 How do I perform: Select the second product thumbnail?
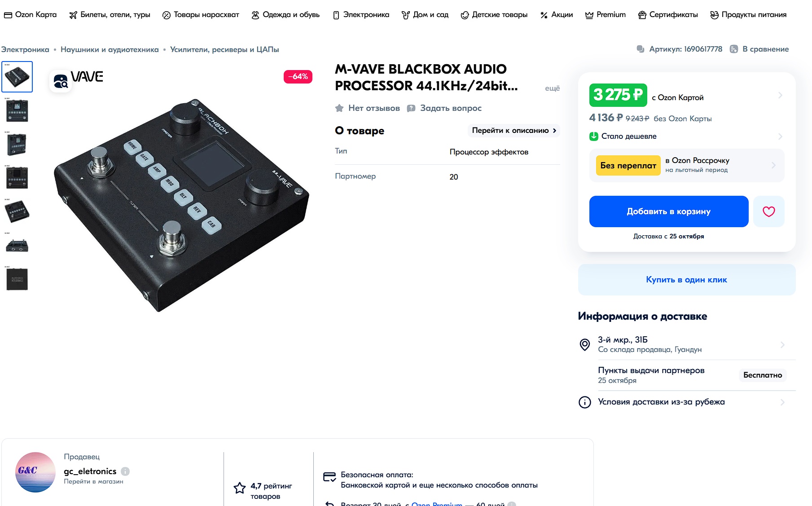pyautogui.click(x=17, y=110)
